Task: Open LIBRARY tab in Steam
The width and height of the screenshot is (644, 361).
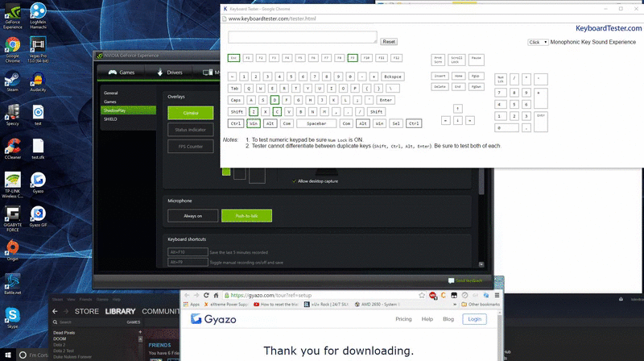Action: point(120,311)
